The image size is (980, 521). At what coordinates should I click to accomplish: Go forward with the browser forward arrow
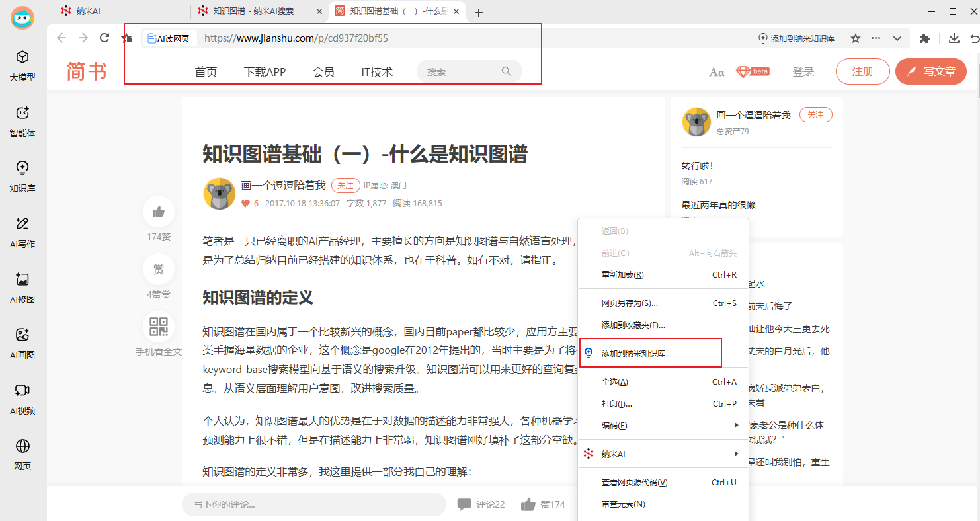(83, 38)
